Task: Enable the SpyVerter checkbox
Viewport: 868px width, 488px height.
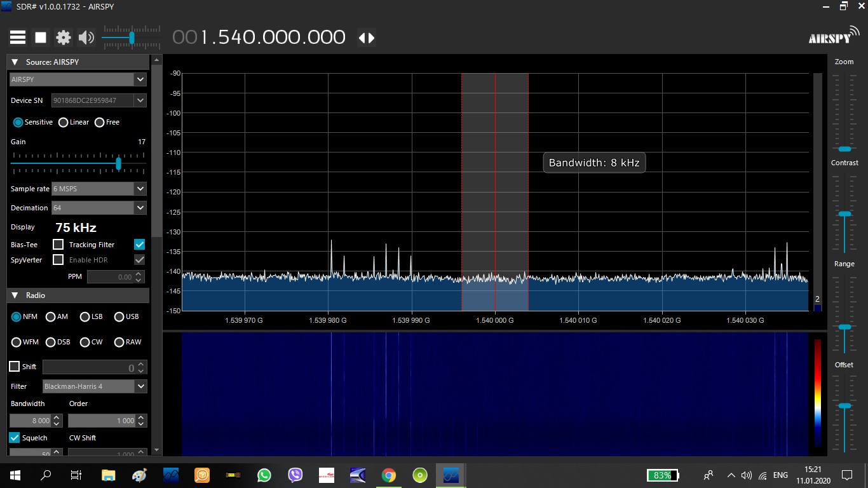Action: (x=58, y=260)
